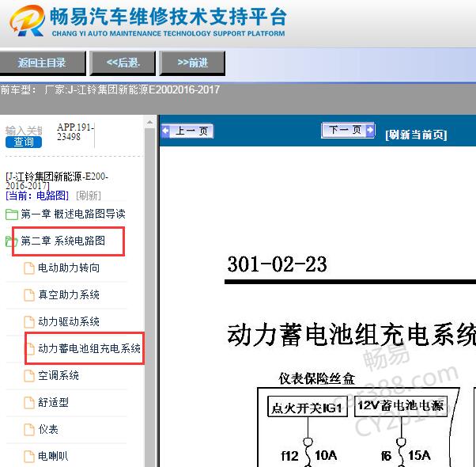Viewport: 476px width, 467px height.
Task: Open the 动力驱动系统 entry
Action: [69, 321]
